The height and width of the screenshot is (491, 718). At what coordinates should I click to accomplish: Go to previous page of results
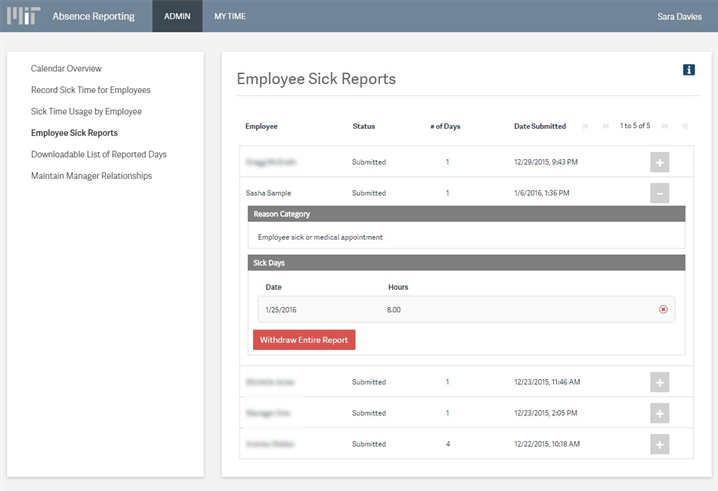[606, 126]
